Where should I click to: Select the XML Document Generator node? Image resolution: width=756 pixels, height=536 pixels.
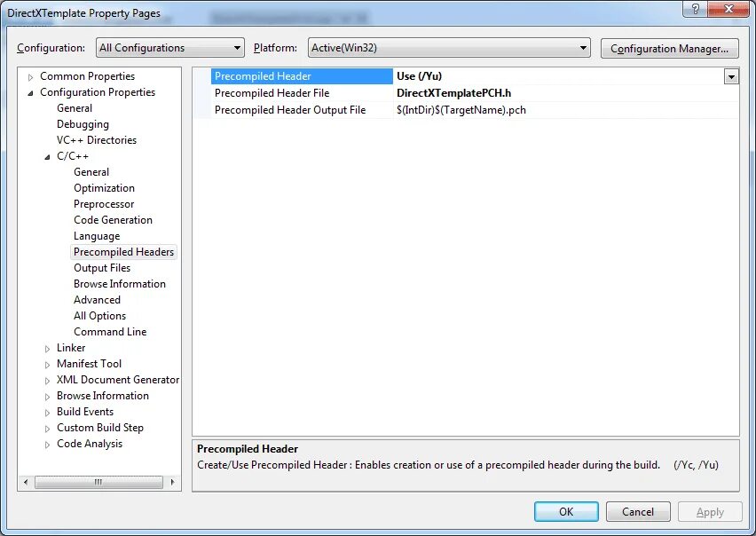click(x=118, y=379)
